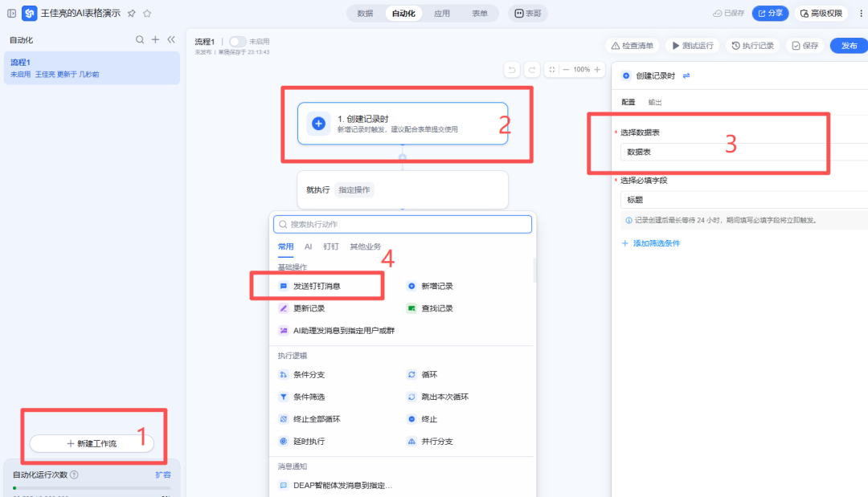Zoom in the canvas with plus
This screenshot has width=868, height=497.
click(x=597, y=70)
